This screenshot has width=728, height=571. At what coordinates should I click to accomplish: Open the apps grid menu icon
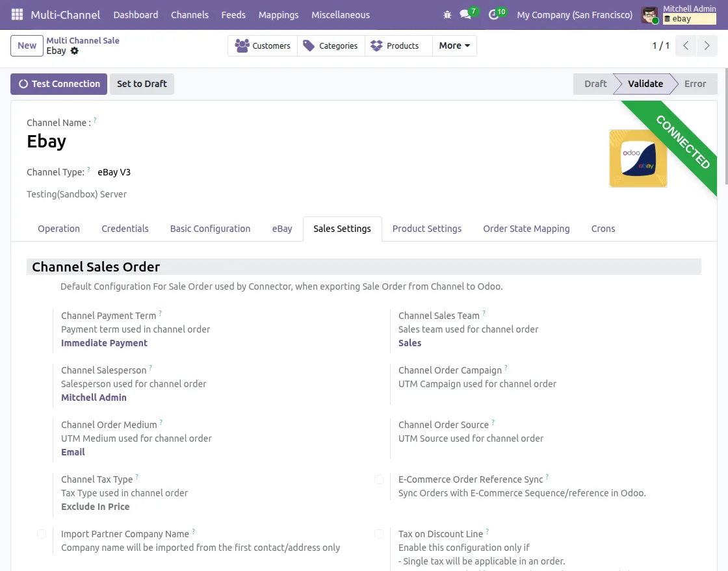[x=17, y=14]
